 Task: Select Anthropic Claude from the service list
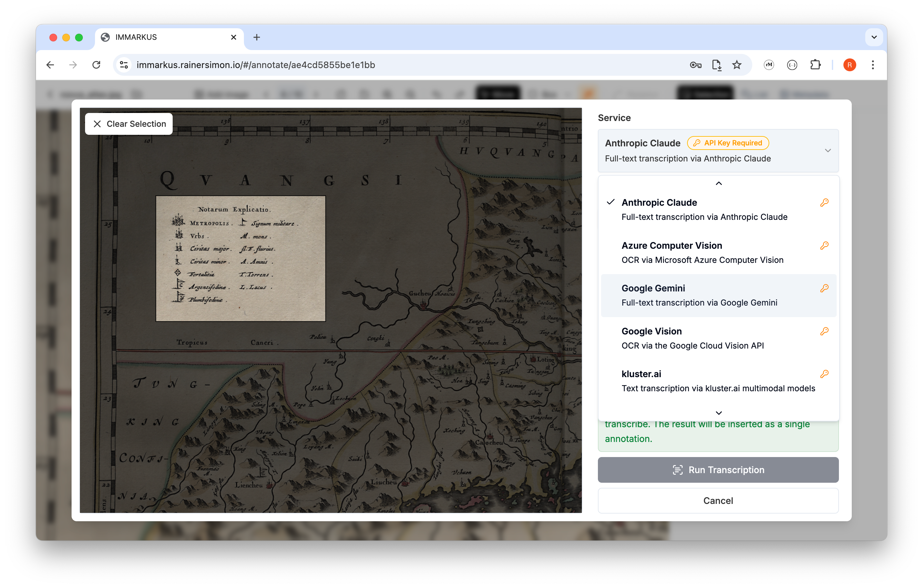[718, 210]
